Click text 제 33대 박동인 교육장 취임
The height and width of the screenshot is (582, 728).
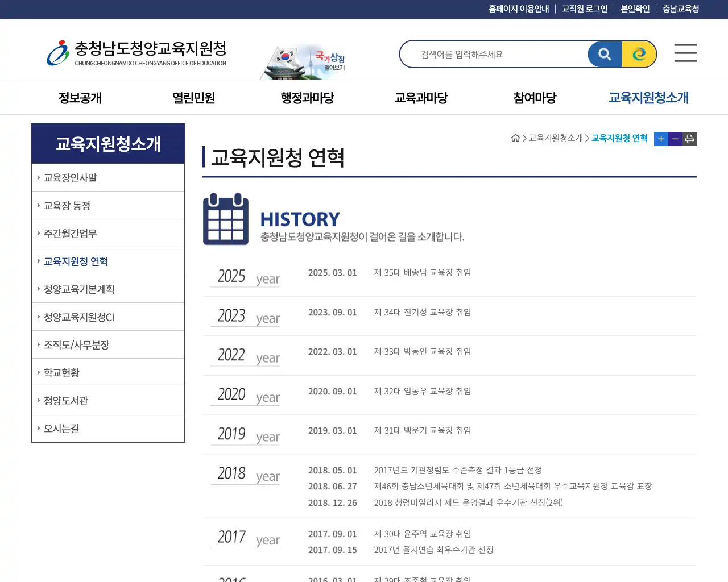[423, 352]
